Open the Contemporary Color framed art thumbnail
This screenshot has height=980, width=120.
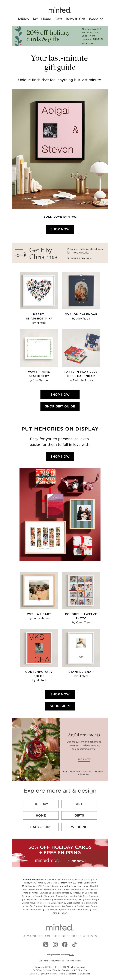tap(39, 648)
